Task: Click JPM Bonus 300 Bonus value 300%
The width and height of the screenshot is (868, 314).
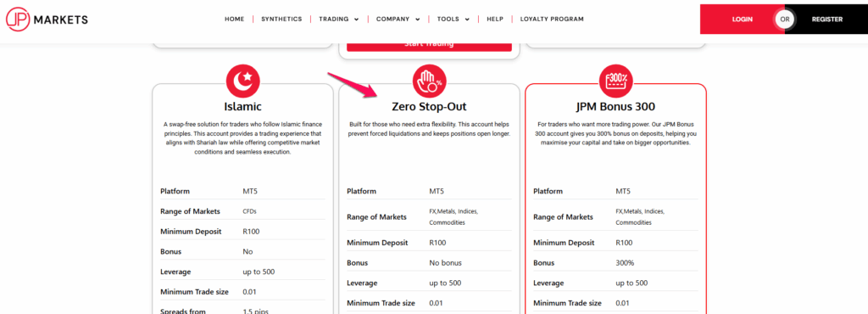Action: pos(624,263)
